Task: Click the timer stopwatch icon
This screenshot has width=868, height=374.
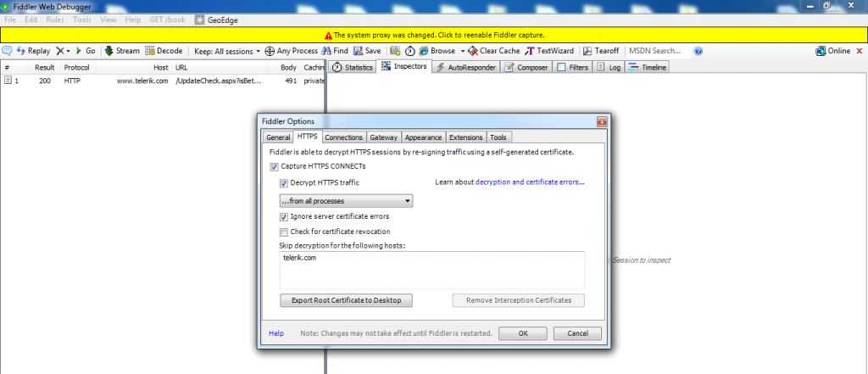Action: point(410,51)
